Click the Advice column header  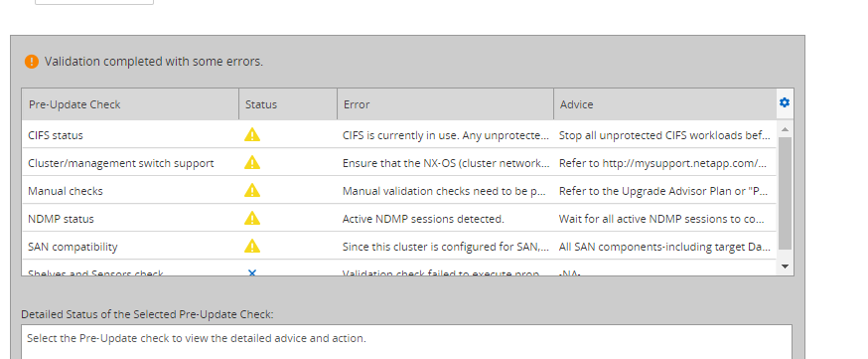[x=664, y=104]
